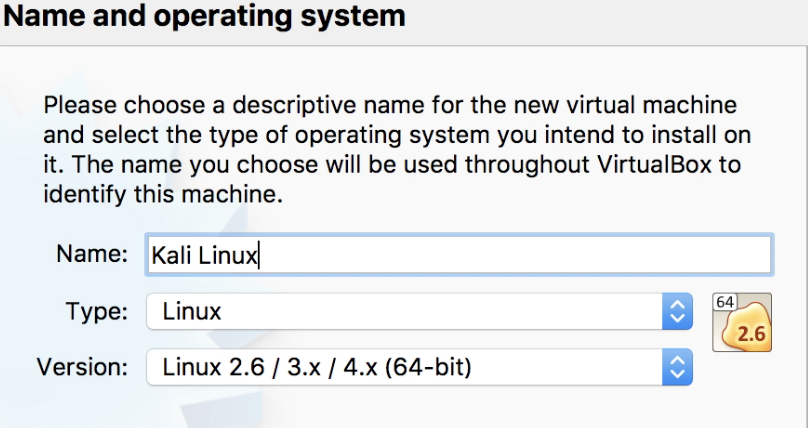Click the down chevron in Version selector
The height and width of the screenshot is (428, 808).
point(677,374)
